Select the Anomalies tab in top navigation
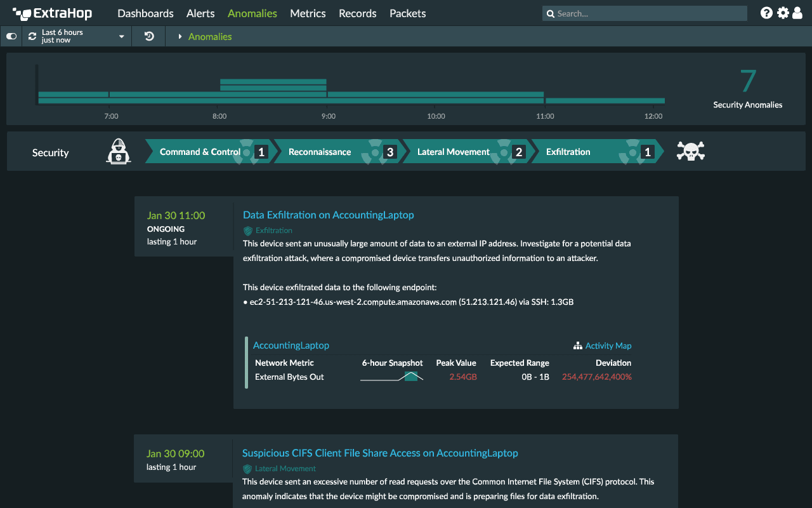Screen dimensions: 812x508 (252, 13)
